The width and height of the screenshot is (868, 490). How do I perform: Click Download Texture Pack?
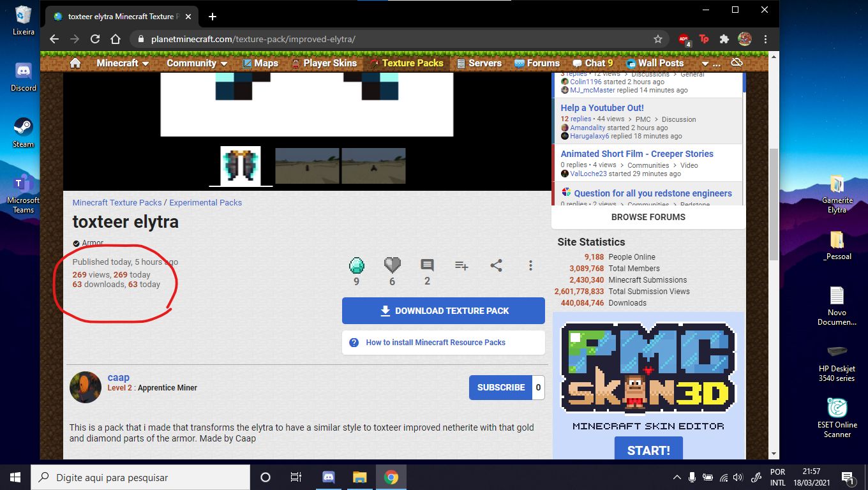click(x=443, y=311)
